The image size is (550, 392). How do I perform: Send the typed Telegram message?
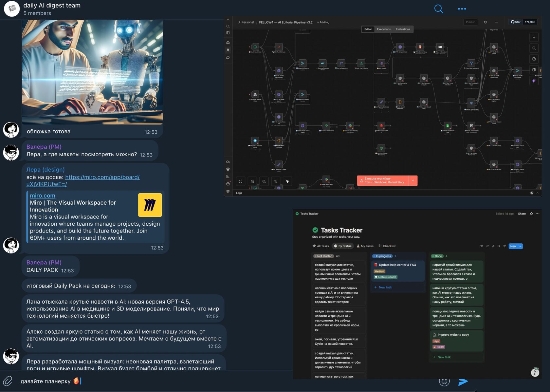(463, 382)
